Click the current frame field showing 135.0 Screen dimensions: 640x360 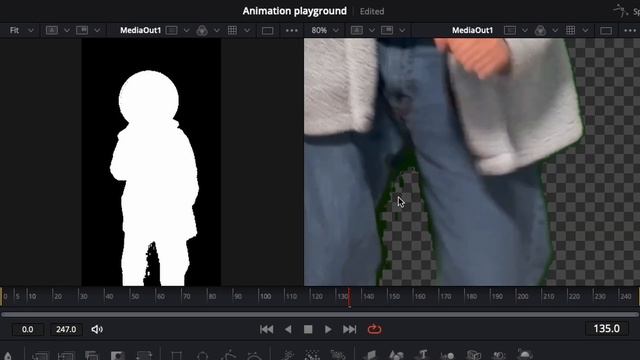point(607,329)
